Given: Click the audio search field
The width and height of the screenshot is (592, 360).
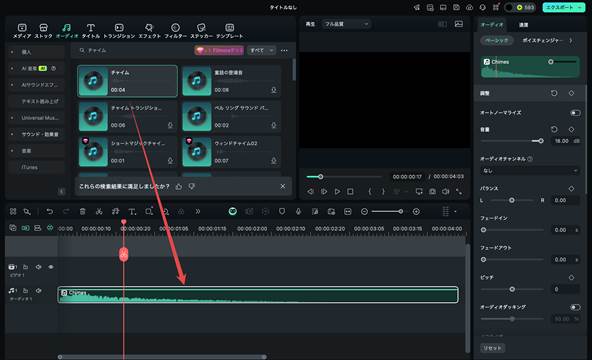Looking at the screenshot, I should coord(134,50).
